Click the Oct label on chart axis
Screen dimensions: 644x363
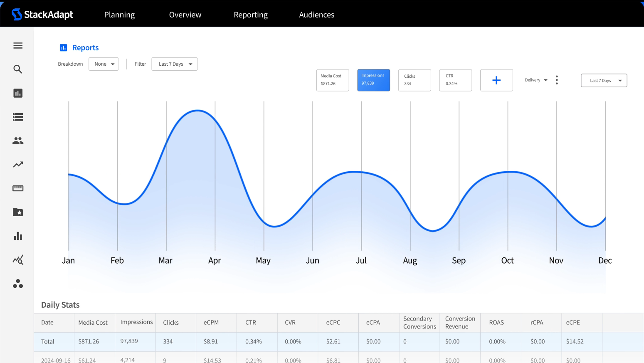point(508,261)
